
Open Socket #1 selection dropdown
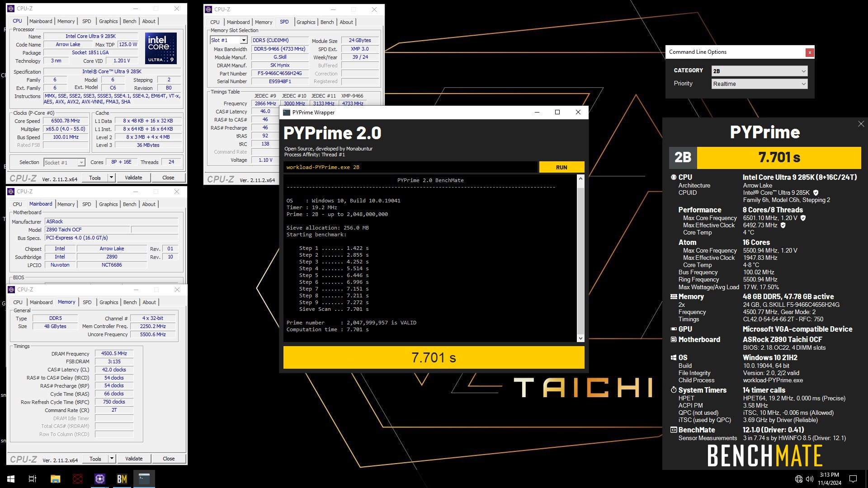click(x=64, y=163)
